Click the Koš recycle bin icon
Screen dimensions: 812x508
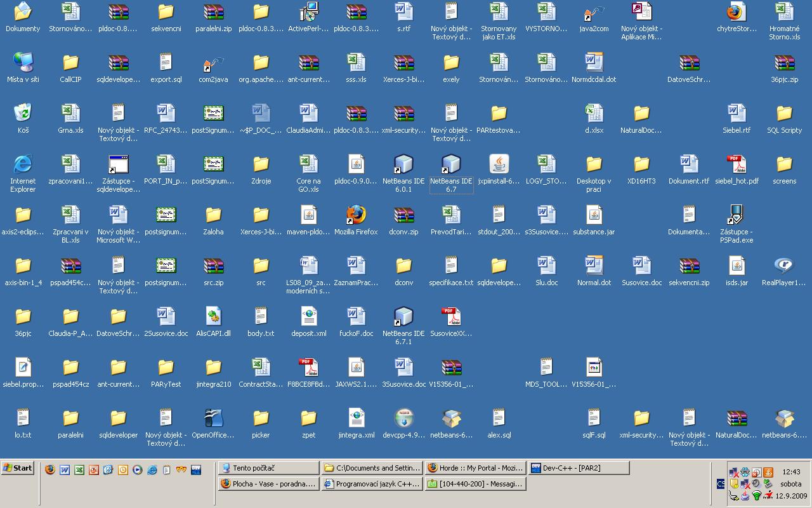tap(23, 114)
